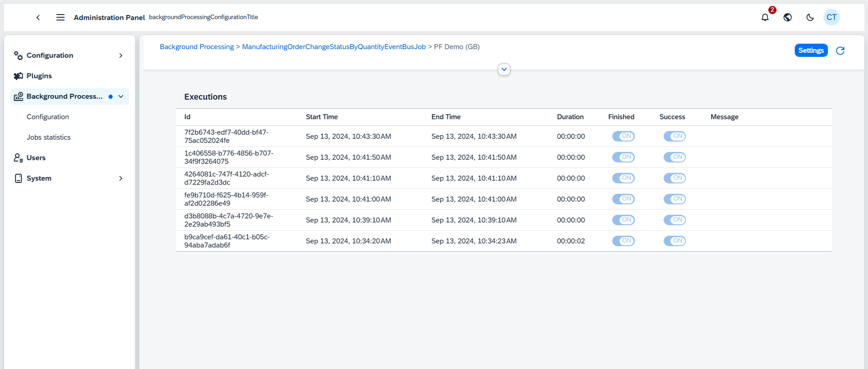The height and width of the screenshot is (369, 868).
Task: Toggle Finished switch for the 10:43:30 execution
Action: [x=623, y=136]
